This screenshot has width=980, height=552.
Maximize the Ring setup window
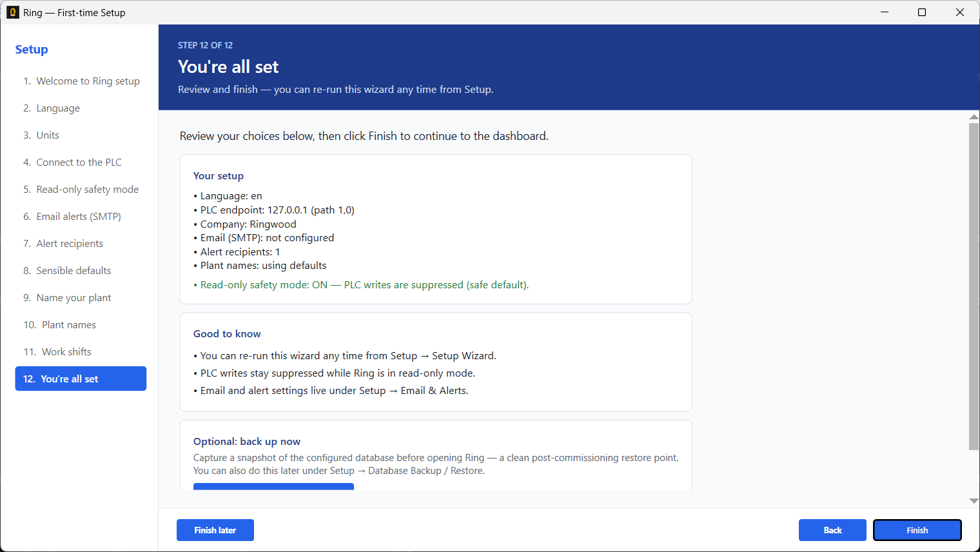coord(922,12)
